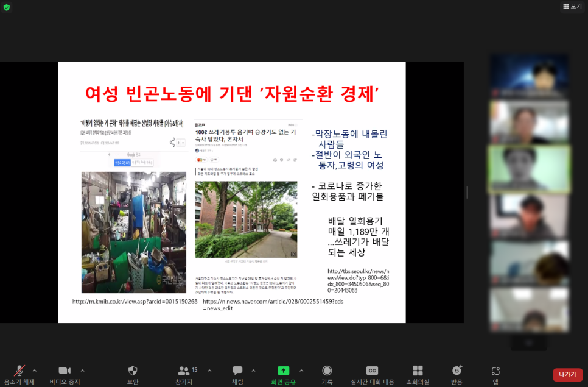Expand arrow next to 채팅
This screenshot has height=387, width=588.
pos(253,371)
